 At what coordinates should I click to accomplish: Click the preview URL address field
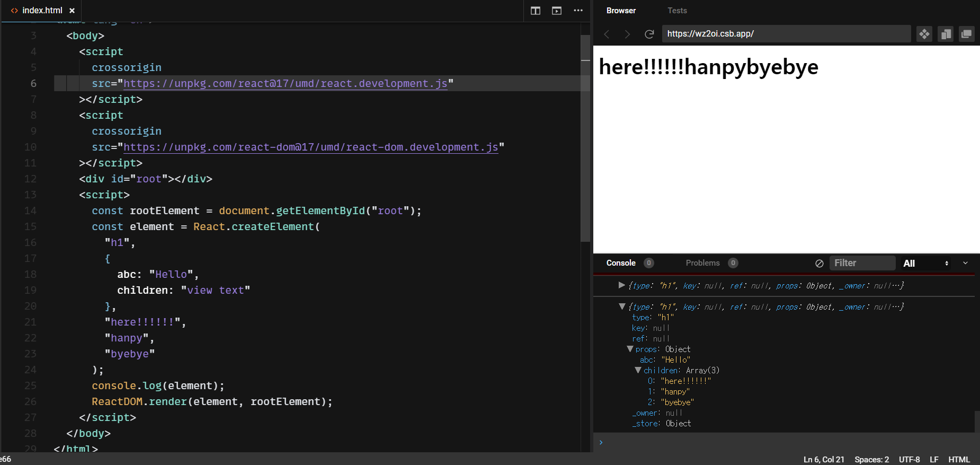[x=786, y=34]
